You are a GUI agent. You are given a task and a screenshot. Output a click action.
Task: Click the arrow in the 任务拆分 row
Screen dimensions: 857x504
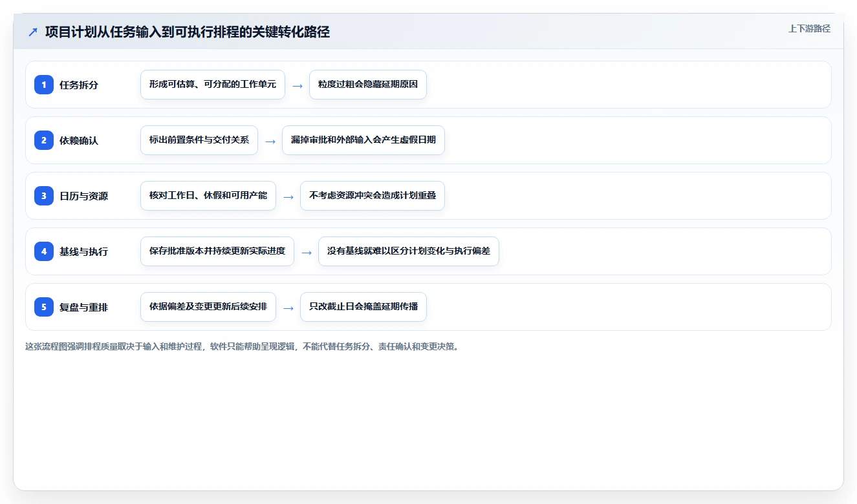click(298, 85)
